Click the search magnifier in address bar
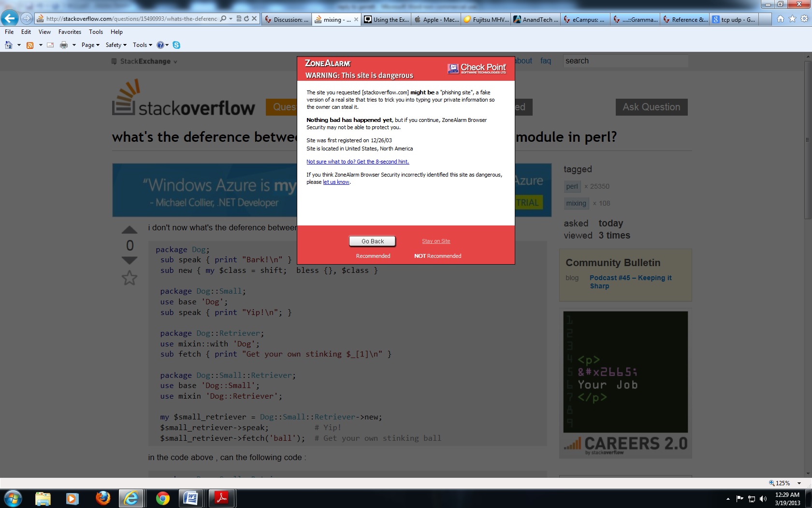Viewport: 812px width, 508px height. click(x=223, y=19)
